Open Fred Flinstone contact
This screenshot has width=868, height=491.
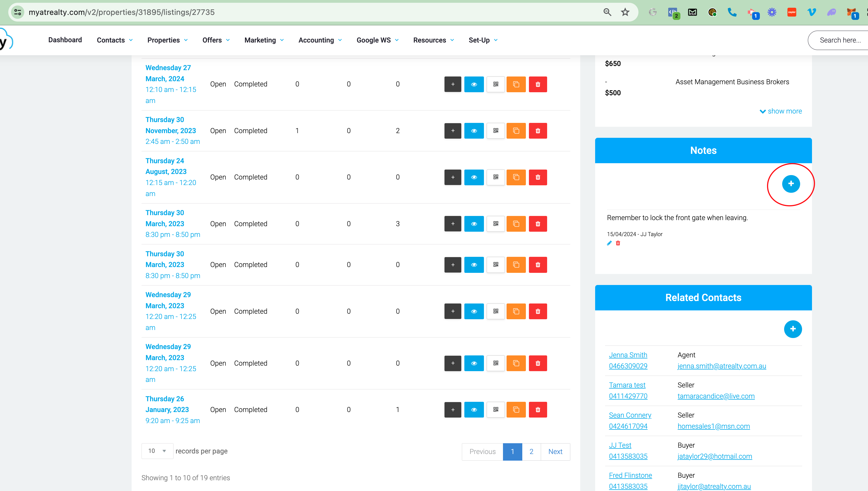tap(630, 475)
